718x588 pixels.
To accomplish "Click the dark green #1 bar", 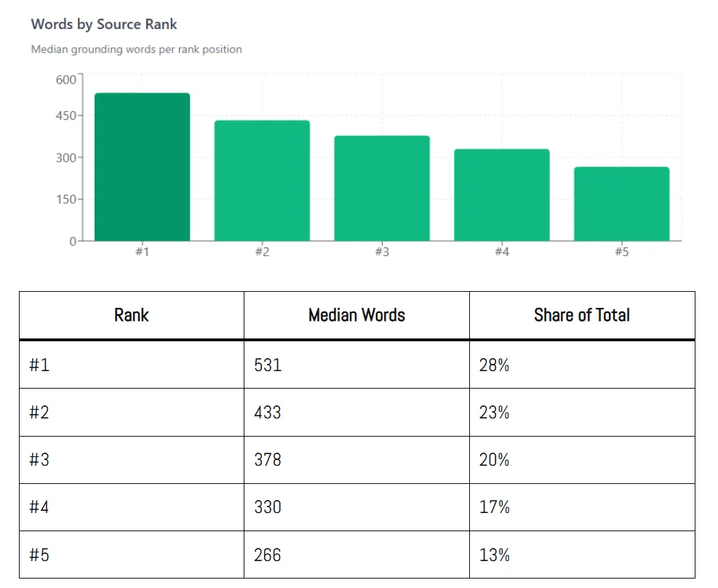I will (142, 167).
